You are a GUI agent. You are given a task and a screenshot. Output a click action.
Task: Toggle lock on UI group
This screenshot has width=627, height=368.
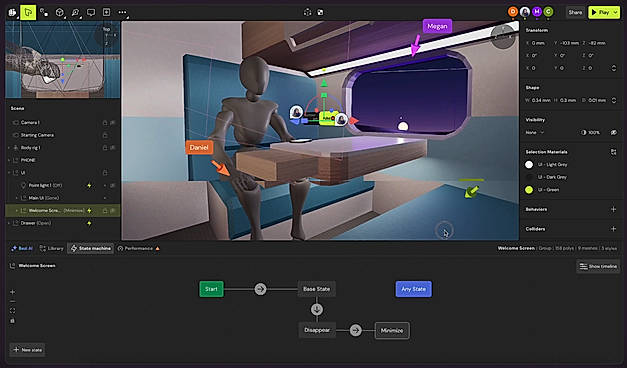[105, 173]
